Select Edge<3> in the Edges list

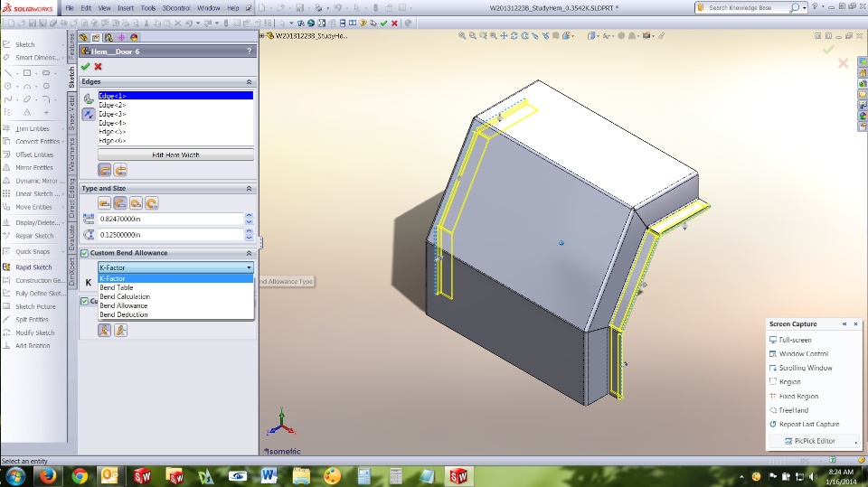(x=175, y=114)
